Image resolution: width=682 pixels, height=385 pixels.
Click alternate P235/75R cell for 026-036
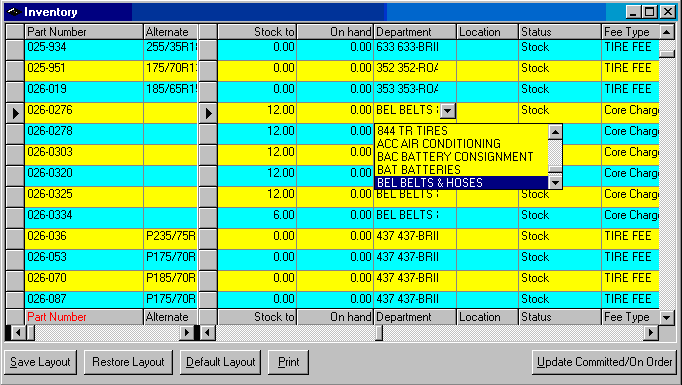(x=170, y=238)
